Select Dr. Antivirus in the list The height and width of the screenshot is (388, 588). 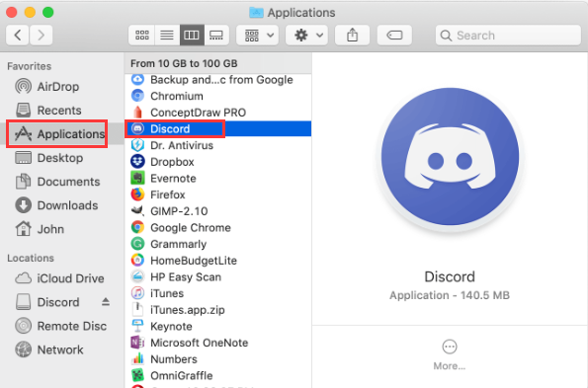pyautogui.click(x=217, y=146)
